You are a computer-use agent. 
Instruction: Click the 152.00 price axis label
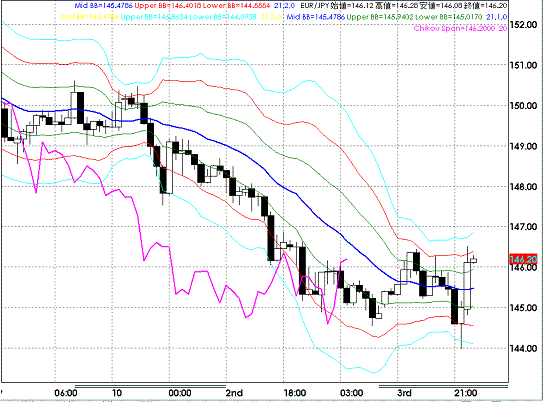point(523,25)
